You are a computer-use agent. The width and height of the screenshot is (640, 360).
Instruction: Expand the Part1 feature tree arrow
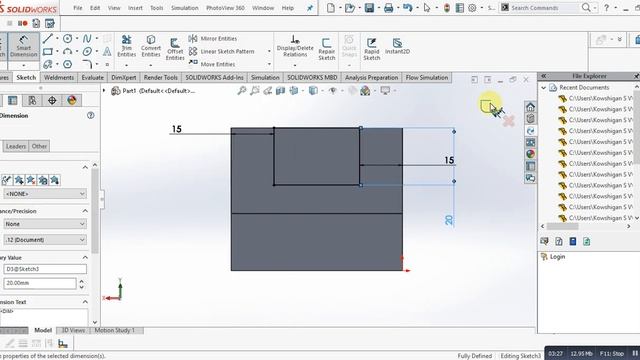coord(104,90)
